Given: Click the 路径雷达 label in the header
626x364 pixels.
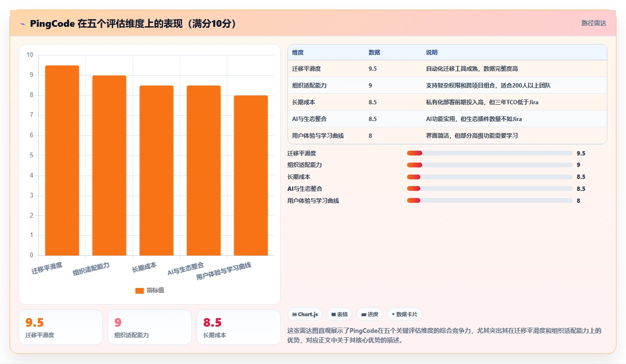Looking at the screenshot, I should click(594, 23).
